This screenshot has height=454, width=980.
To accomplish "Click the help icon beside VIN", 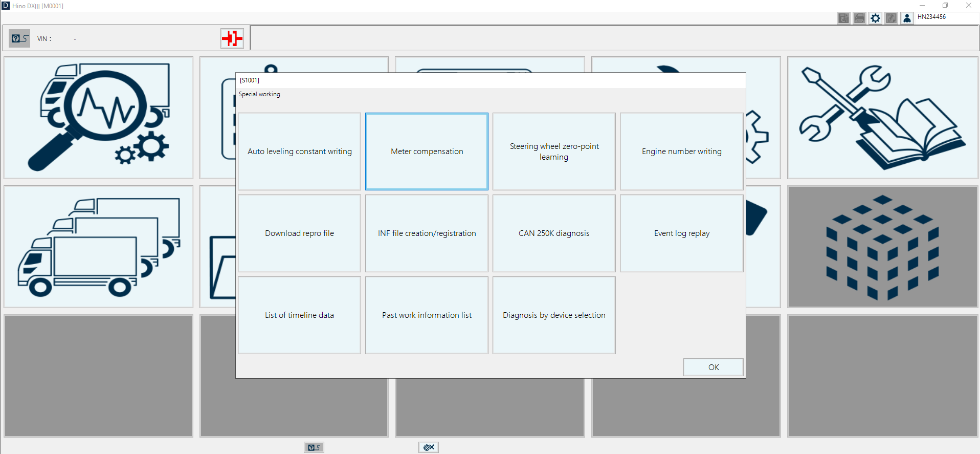I will point(19,38).
